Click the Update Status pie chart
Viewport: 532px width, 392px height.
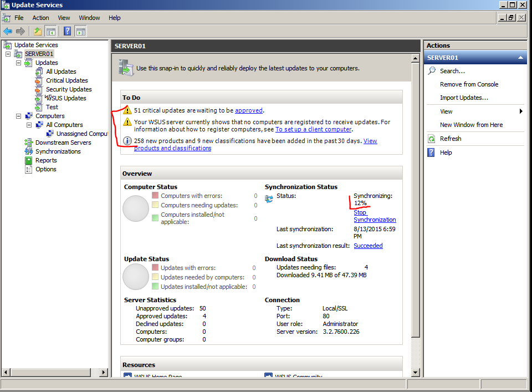point(136,277)
